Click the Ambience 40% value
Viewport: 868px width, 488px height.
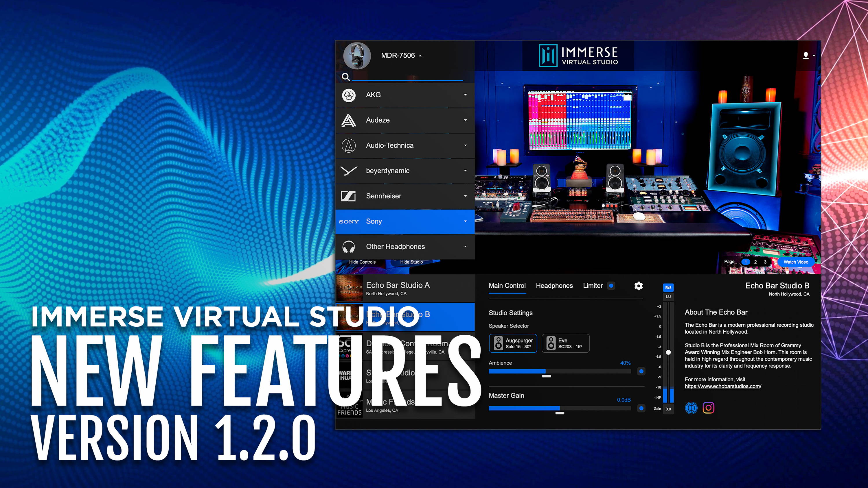click(625, 363)
